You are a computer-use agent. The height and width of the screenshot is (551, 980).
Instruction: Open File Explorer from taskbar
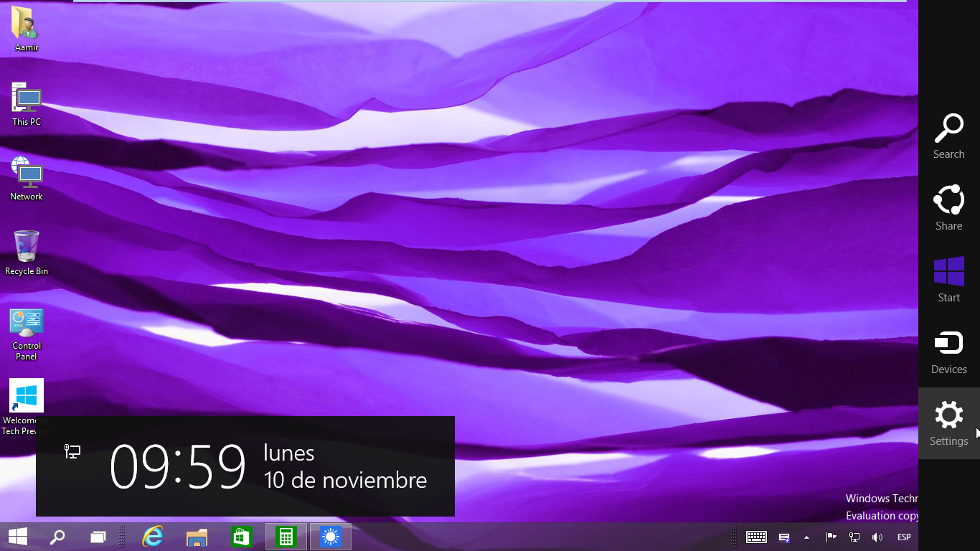(197, 537)
